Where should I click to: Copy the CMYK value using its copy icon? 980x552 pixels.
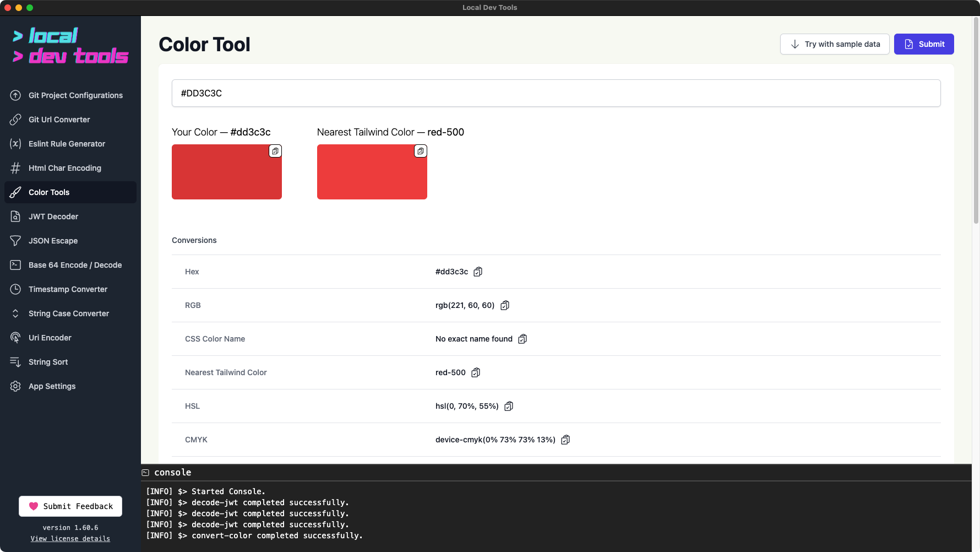pos(565,440)
